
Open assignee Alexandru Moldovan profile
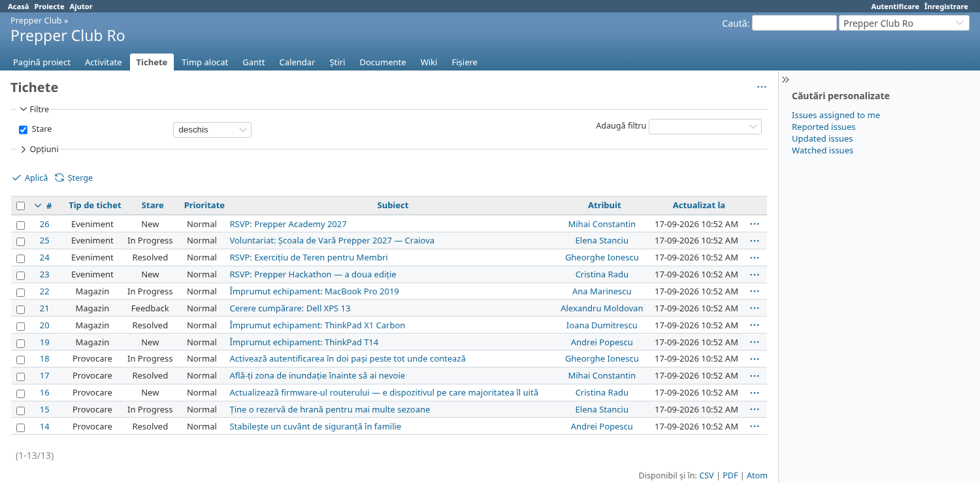[x=602, y=309]
